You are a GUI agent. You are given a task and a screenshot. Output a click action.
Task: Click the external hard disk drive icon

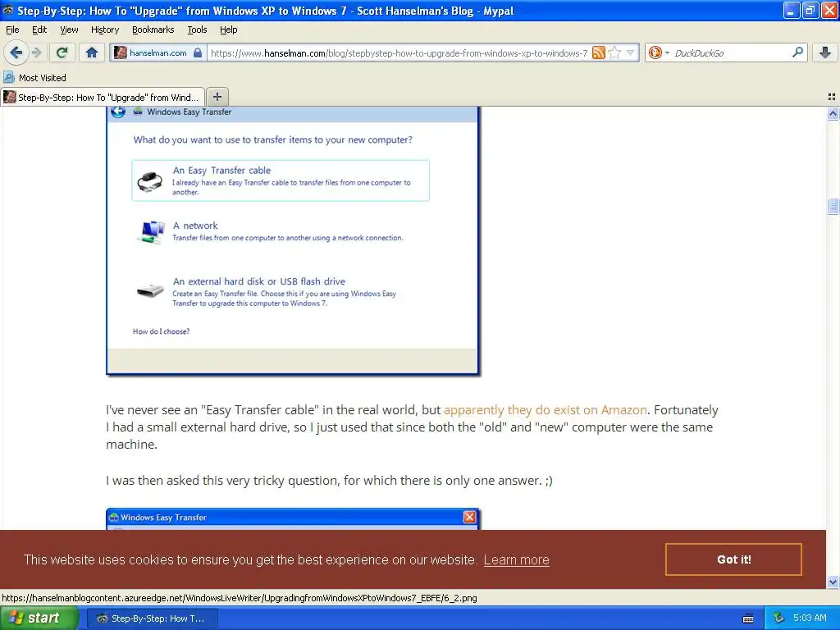(x=151, y=291)
